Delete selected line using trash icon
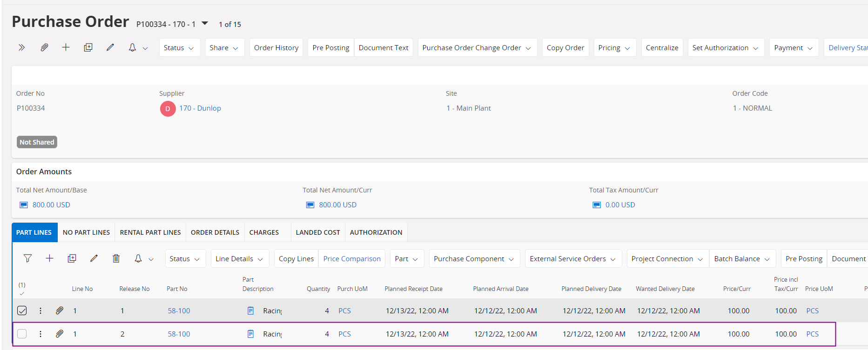This screenshot has width=868, height=350. (116, 258)
